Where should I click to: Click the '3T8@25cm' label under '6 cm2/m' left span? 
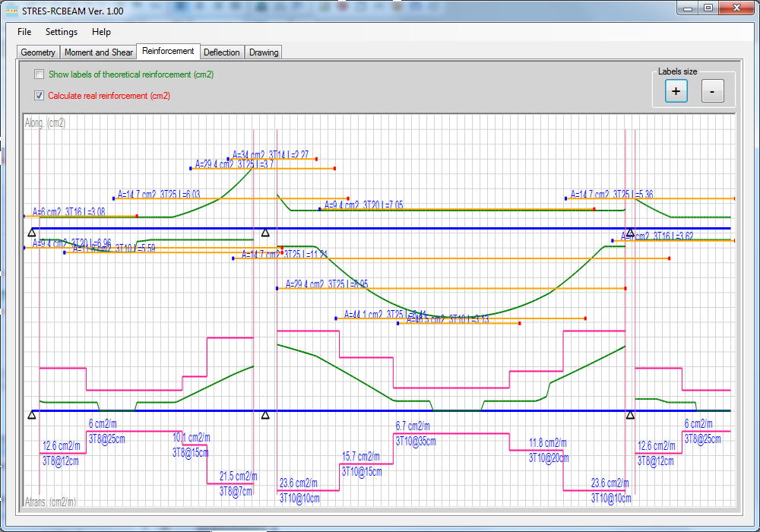click(x=106, y=439)
